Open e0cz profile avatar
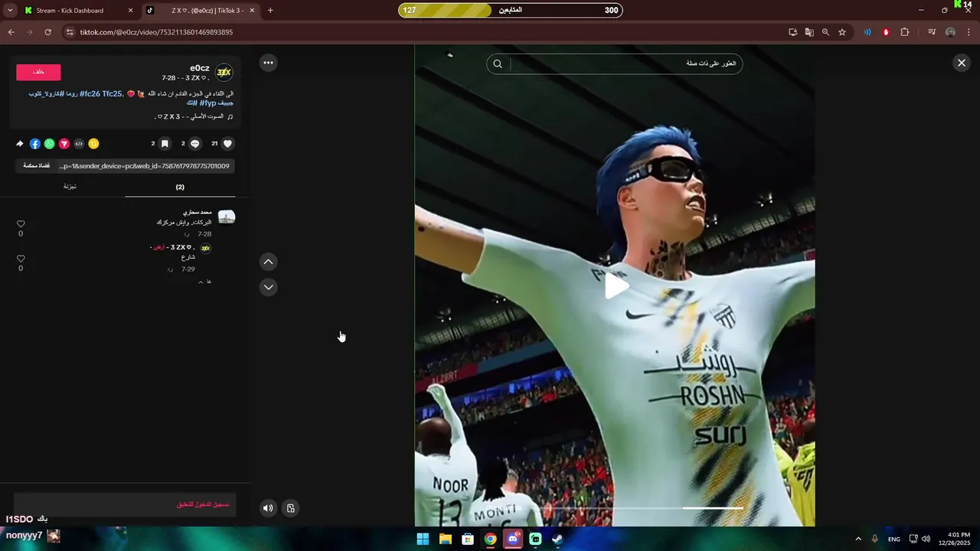The height and width of the screenshot is (551, 980). 224,73
